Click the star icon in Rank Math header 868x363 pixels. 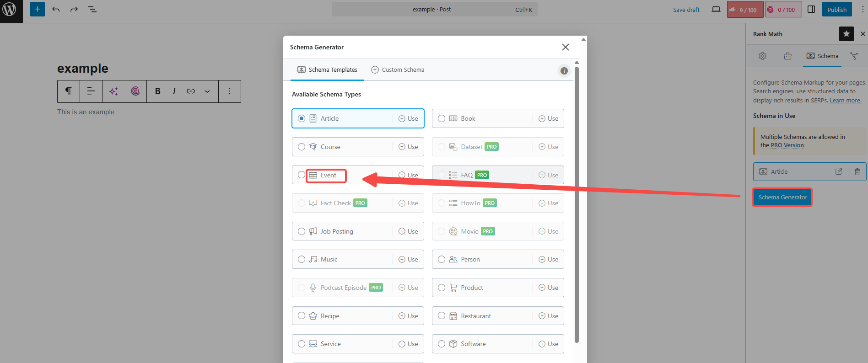coord(846,34)
